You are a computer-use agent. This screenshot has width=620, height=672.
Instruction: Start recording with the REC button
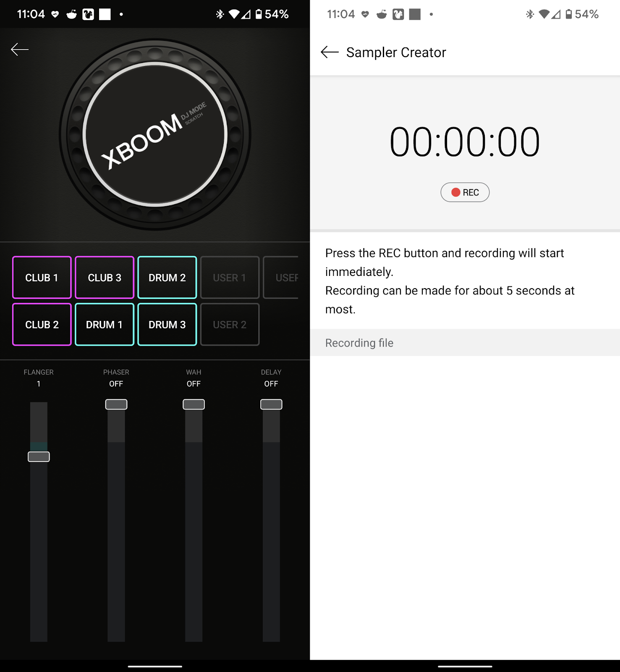click(x=465, y=192)
